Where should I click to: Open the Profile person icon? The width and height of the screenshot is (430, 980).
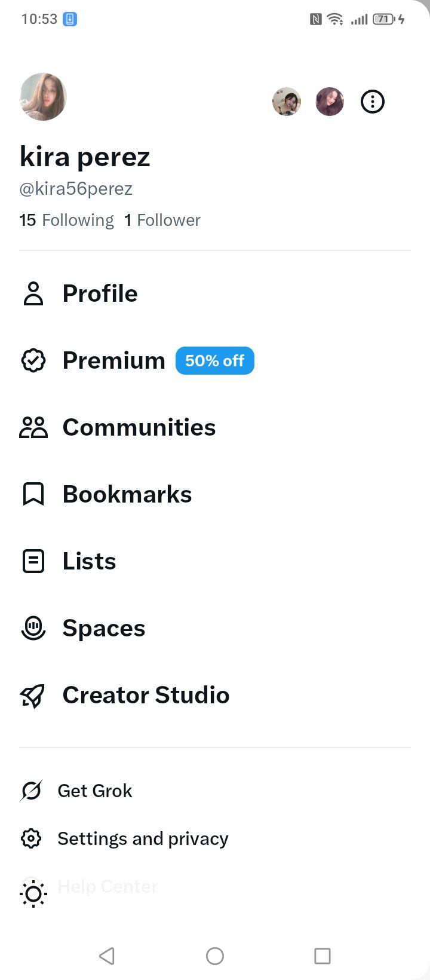33,293
